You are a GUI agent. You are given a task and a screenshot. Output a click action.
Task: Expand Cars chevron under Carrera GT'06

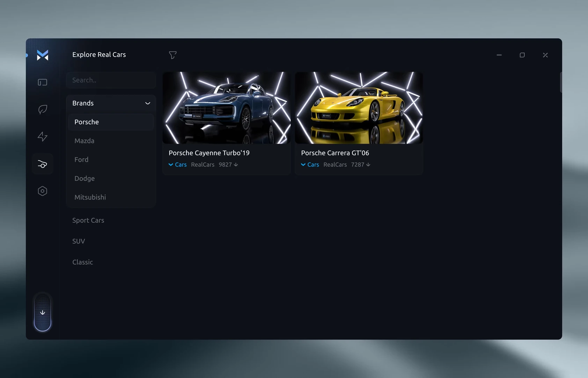pyautogui.click(x=303, y=165)
